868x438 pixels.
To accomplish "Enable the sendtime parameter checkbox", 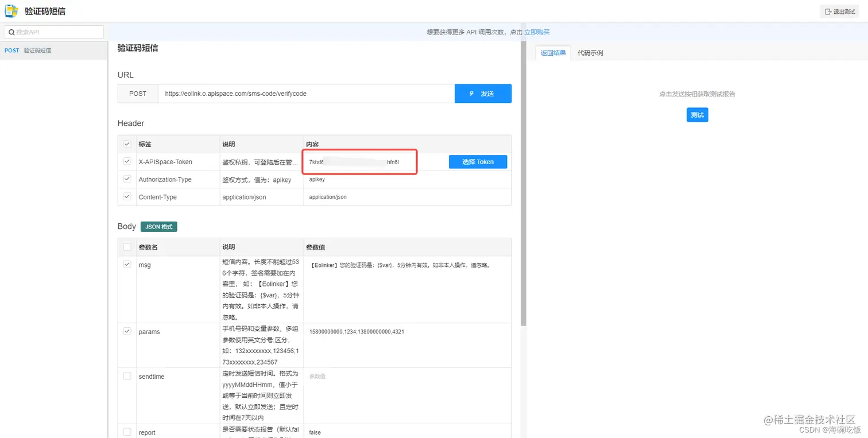I will point(127,376).
